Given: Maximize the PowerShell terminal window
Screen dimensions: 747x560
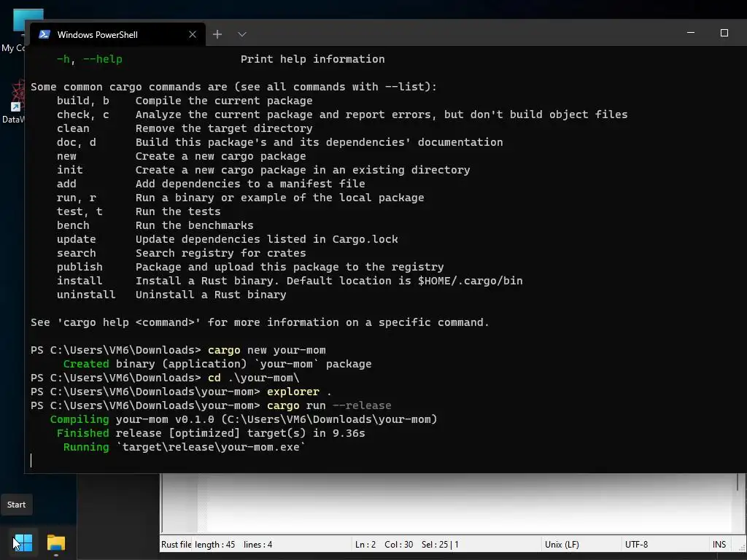Looking at the screenshot, I should click(x=724, y=33).
